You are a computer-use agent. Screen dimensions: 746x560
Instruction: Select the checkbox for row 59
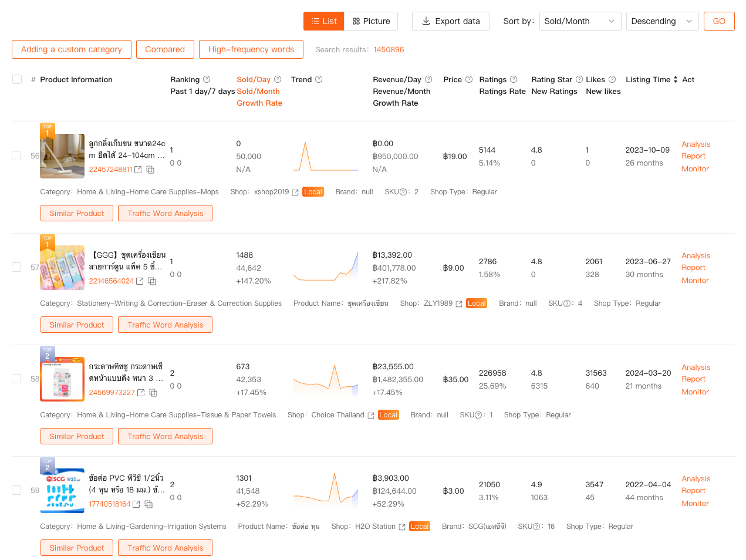tap(17, 490)
